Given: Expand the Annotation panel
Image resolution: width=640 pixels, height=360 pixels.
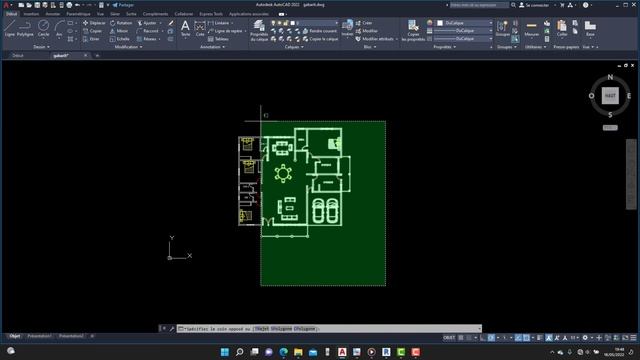Looking at the screenshot, I should [x=212, y=47].
